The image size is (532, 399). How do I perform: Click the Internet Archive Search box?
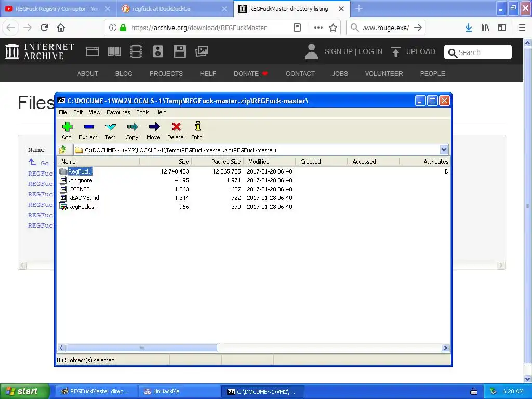pyautogui.click(x=478, y=52)
